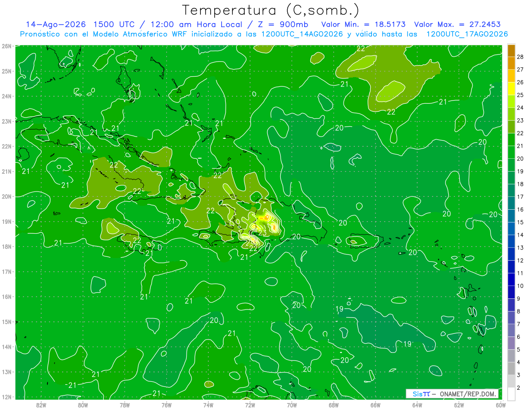The height and width of the screenshot is (411, 532).
Task: Click legend value 17 on the color bar
Action: tap(520, 197)
